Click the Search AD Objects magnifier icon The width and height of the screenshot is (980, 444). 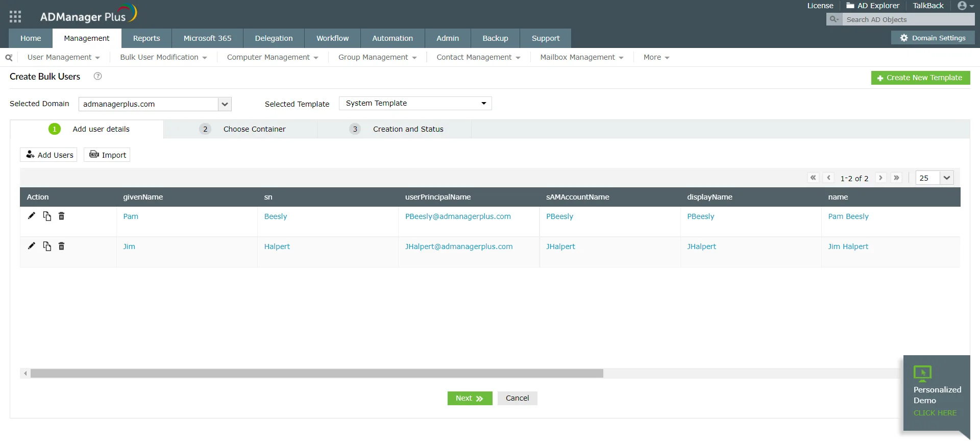pos(834,19)
